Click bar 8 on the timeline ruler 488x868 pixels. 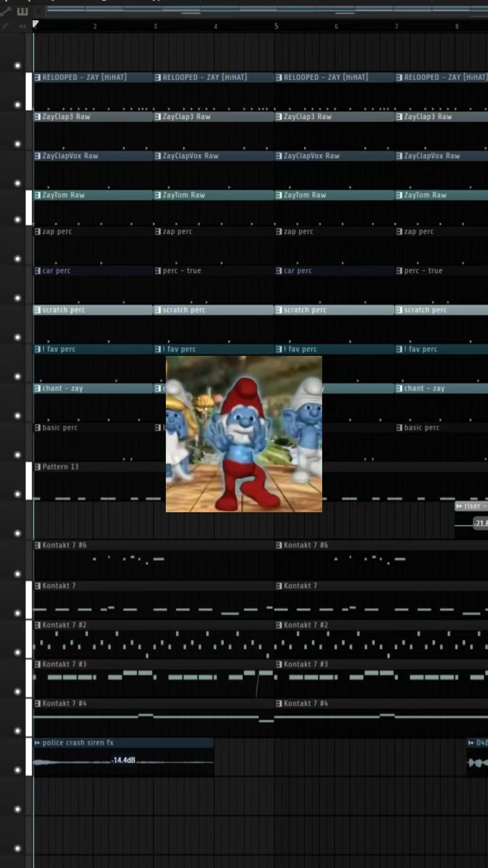point(457,26)
